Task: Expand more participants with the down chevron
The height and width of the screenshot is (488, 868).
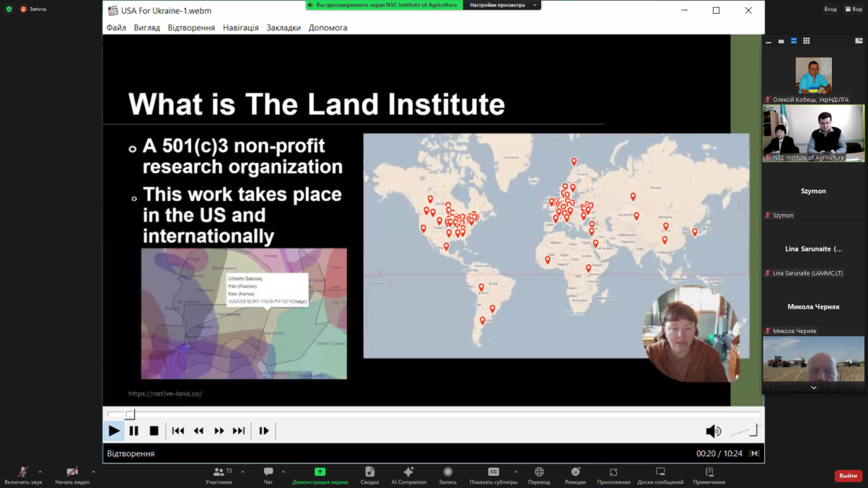Action: pyautogui.click(x=813, y=388)
